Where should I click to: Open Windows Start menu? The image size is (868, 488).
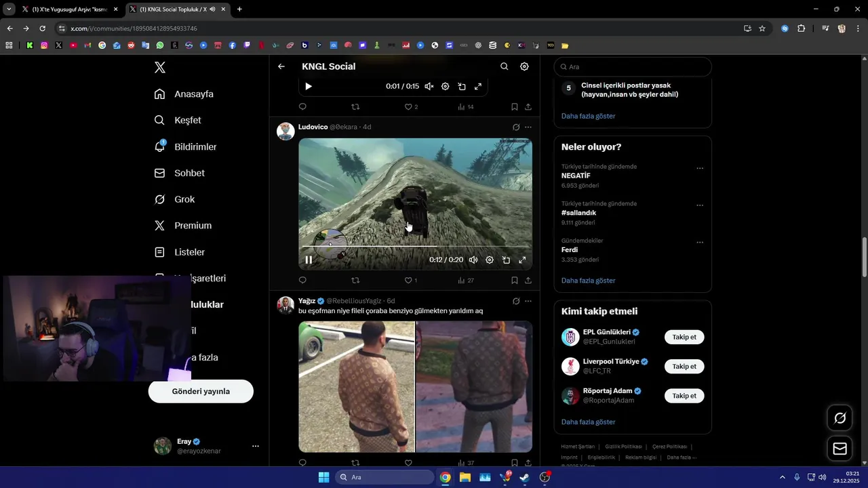click(x=323, y=477)
